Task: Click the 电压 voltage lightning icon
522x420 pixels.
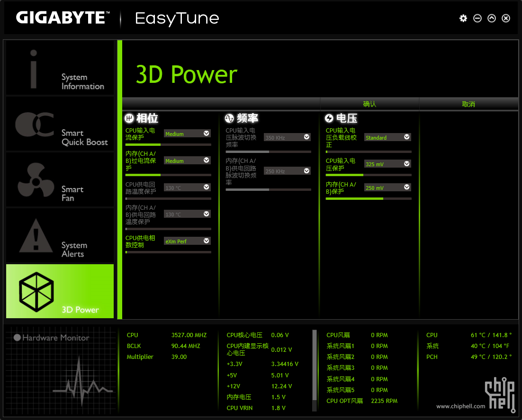Action: (329, 118)
